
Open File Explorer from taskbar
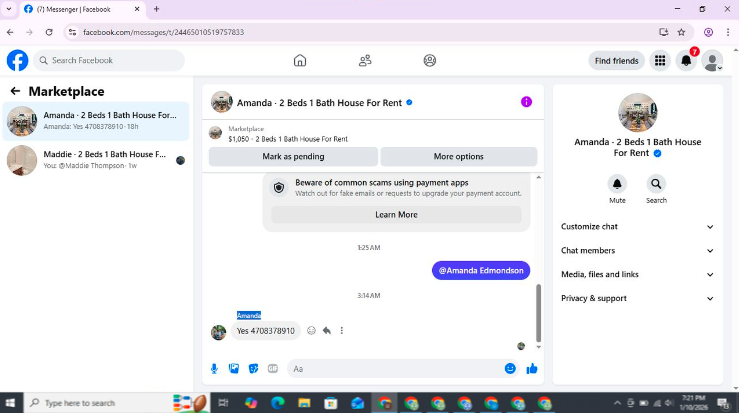pos(304,403)
